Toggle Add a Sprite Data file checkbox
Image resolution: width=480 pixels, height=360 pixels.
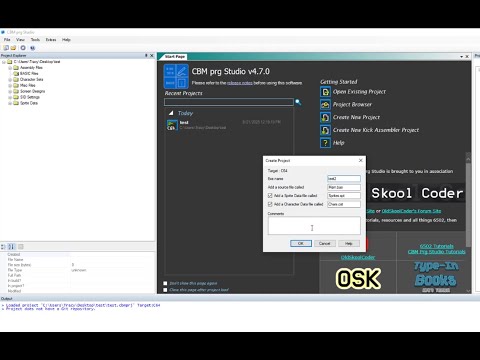coord(270,196)
